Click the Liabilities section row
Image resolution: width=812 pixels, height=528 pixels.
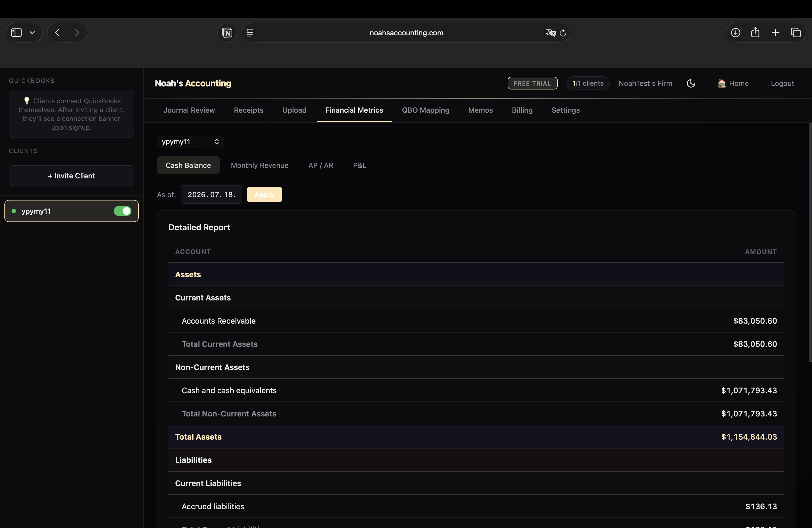(476, 460)
